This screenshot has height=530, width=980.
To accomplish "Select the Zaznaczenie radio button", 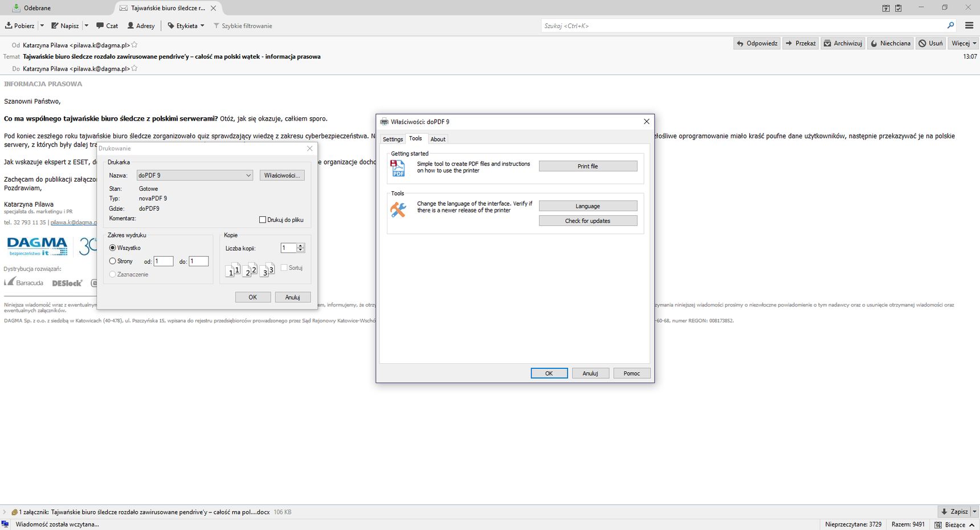I will click(113, 274).
